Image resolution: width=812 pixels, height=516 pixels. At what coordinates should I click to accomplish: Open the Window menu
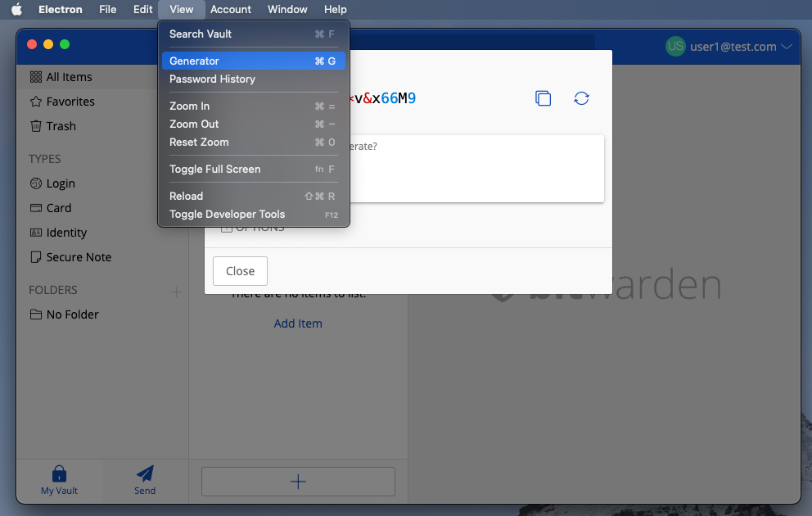[x=287, y=9]
